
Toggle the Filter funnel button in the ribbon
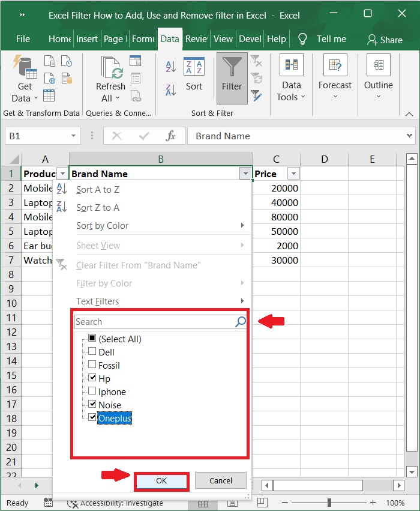pyautogui.click(x=232, y=78)
